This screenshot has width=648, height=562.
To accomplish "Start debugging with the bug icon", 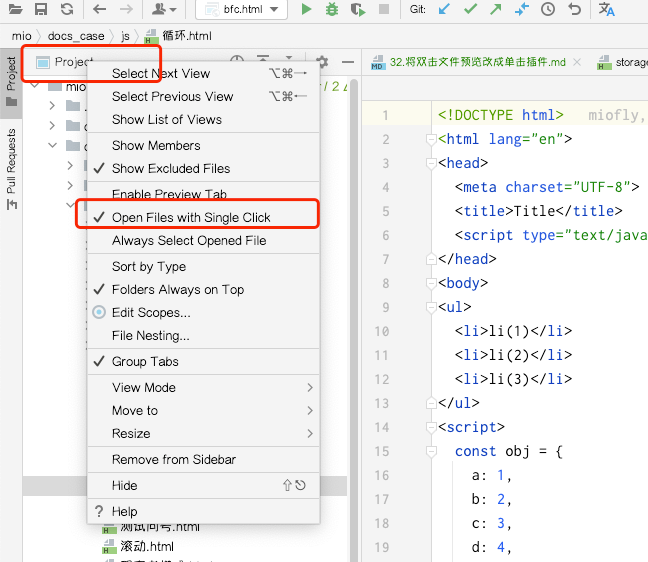I will click(x=331, y=9).
